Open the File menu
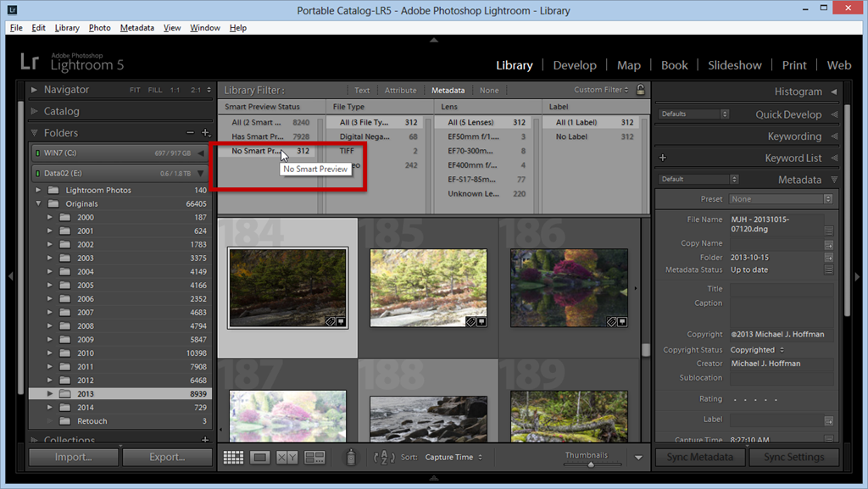 tap(16, 28)
